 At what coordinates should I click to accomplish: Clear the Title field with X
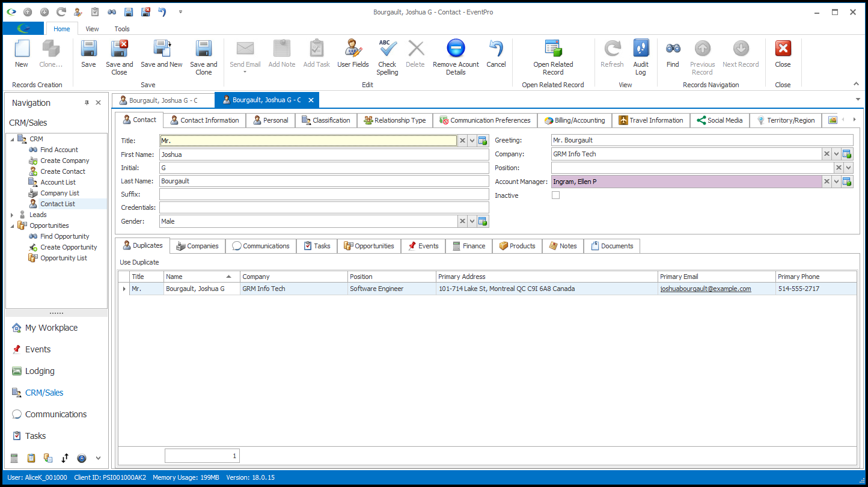click(462, 141)
